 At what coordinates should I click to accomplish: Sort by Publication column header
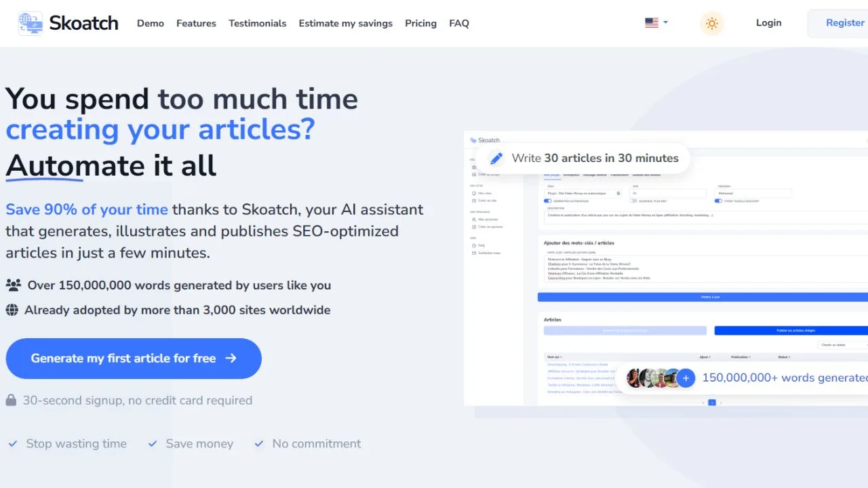(x=741, y=357)
